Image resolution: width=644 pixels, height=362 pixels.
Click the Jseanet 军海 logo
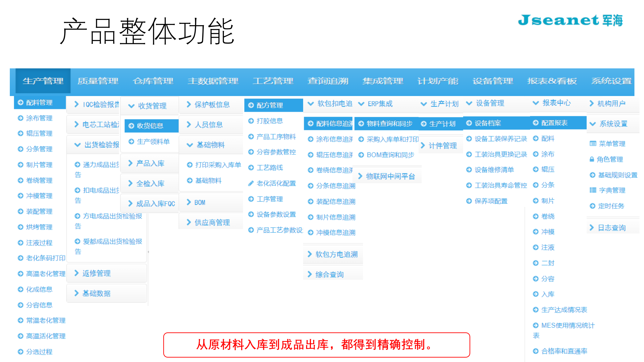pyautogui.click(x=570, y=21)
